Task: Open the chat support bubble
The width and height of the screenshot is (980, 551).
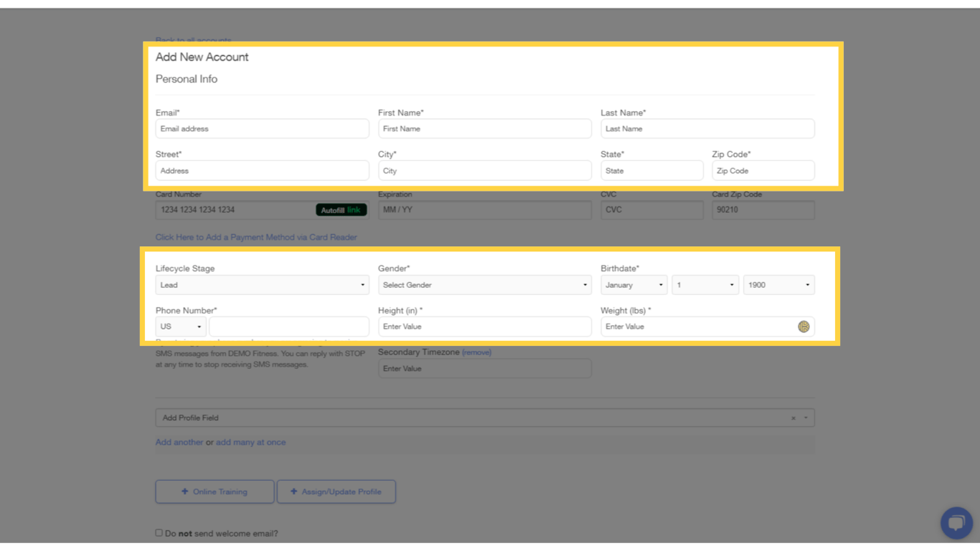Action: [x=956, y=523]
